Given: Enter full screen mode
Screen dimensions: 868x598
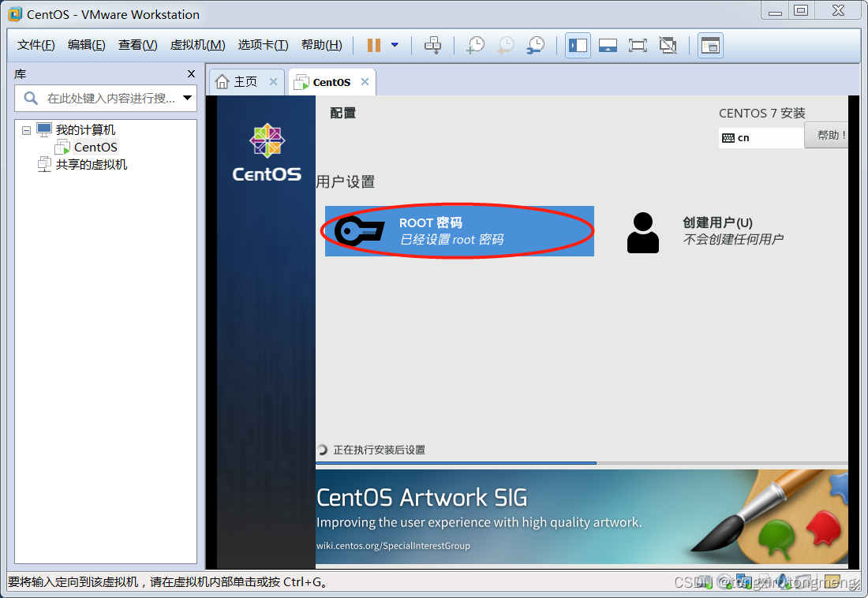Looking at the screenshot, I should [x=638, y=46].
